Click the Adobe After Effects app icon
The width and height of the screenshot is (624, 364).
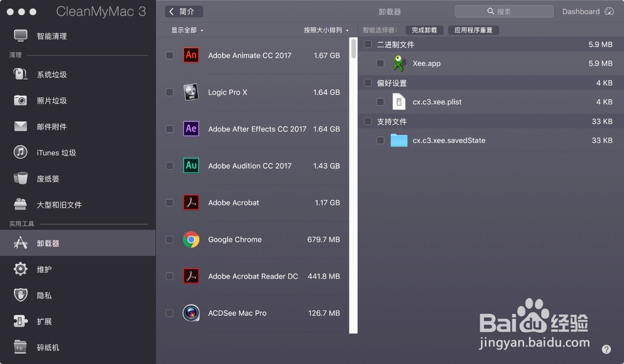(191, 129)
